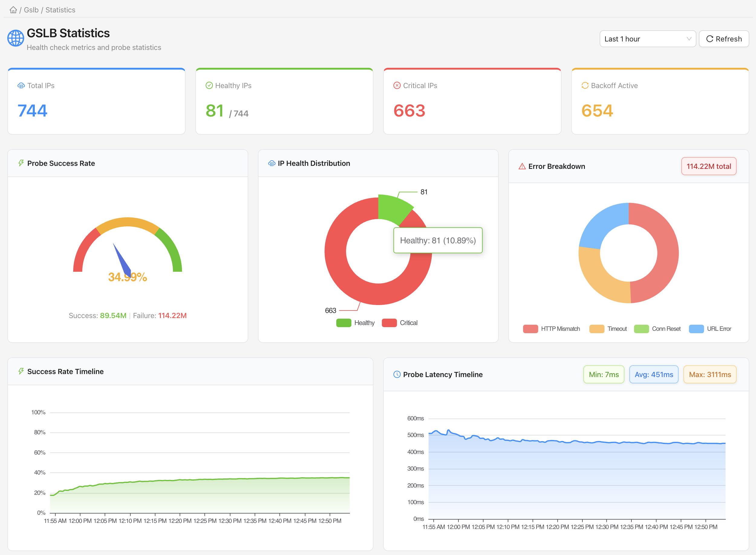Click the home breadcrumb icon
Viewport: 756px width, 555px height.
[13, 10]
